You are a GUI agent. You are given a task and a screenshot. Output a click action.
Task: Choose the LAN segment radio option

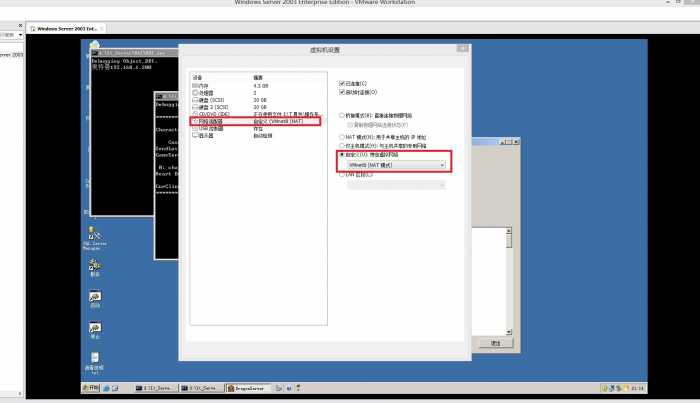point(343,174)
